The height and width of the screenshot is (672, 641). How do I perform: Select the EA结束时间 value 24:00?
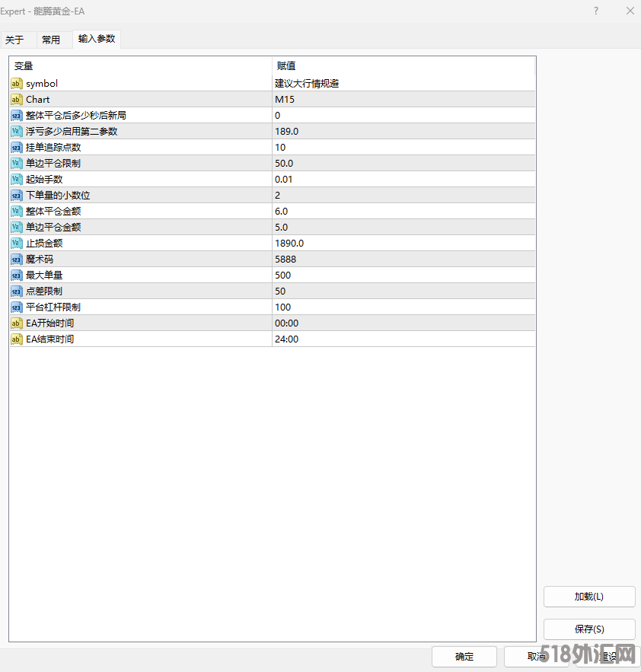(x=403, y=339)
